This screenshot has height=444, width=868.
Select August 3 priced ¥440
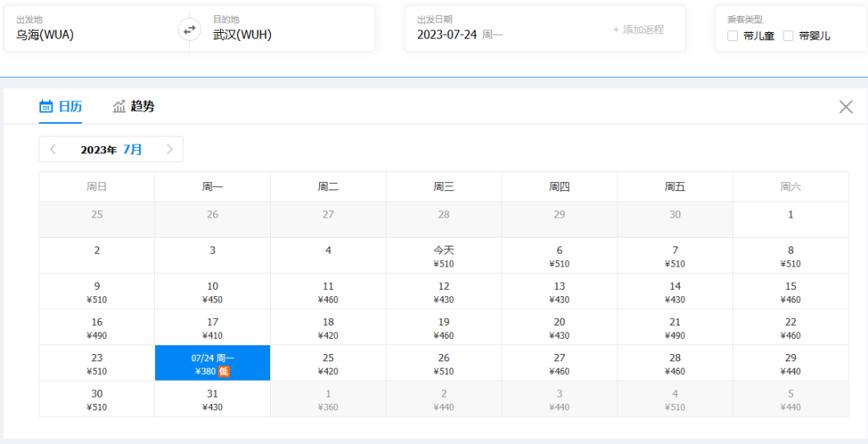coord(559,399)
